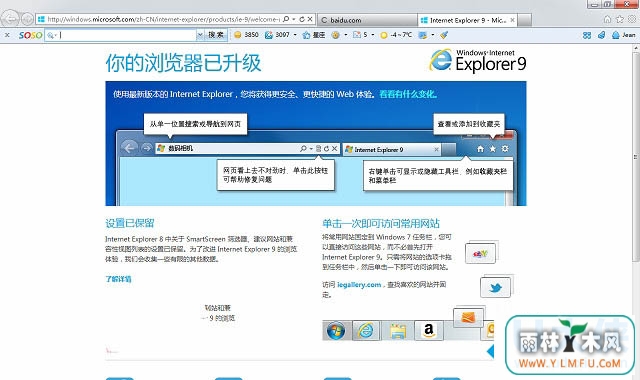
Task: Click the magnifier search icon in address bar
Action: pyautogui.click(x=286, y=19)
